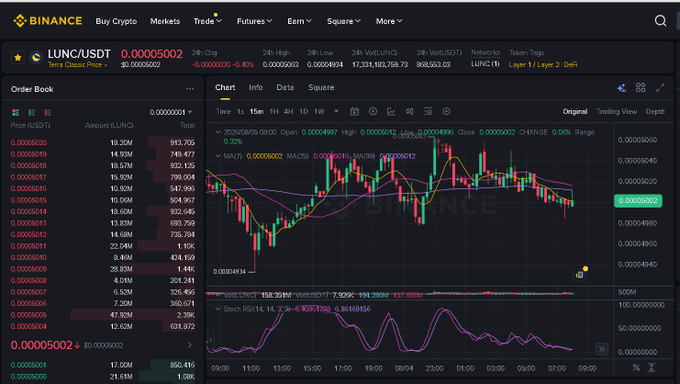This screenshot has height=384, width=680.
Task: Select the 1H time interval
Action: 274,112
